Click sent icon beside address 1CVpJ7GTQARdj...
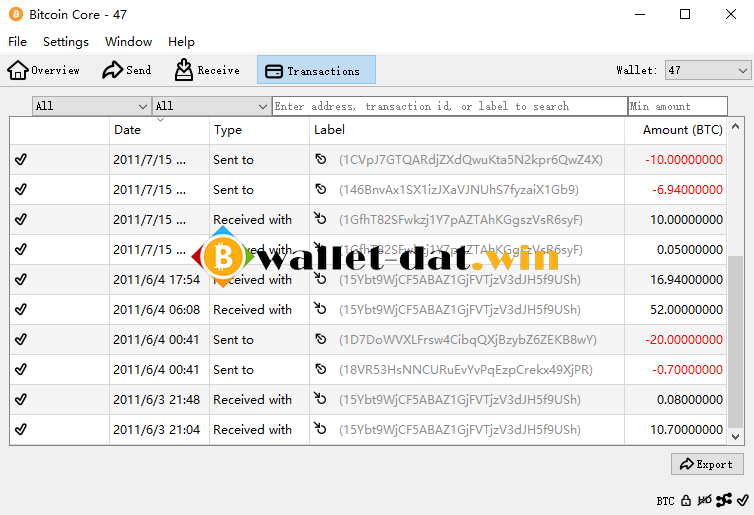Screen dimensions: 754x515 point(321,159)
